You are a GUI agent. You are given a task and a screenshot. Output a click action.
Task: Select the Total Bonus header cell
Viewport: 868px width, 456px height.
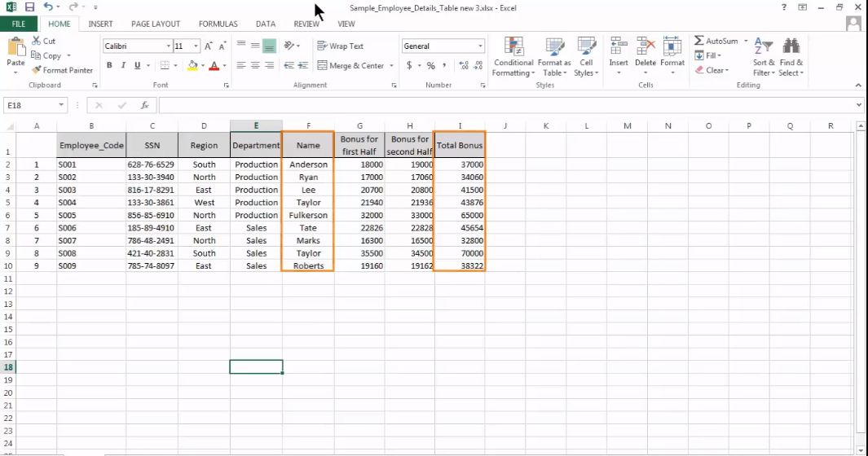click(460, 146)
